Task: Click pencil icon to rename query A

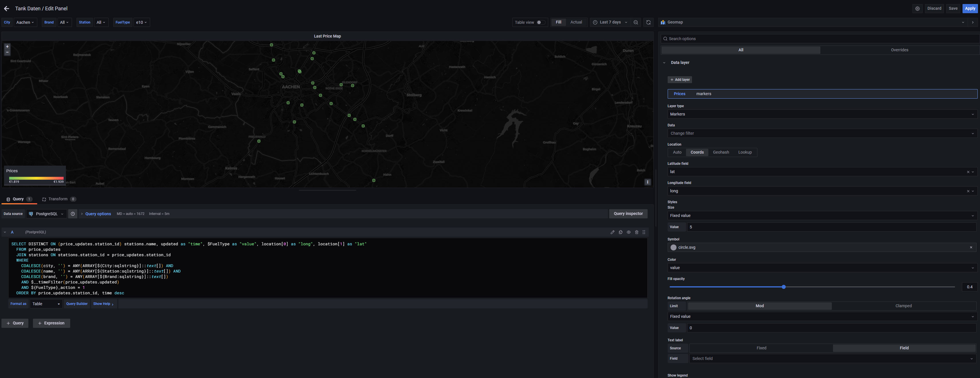Action: (x=613, y=232)
